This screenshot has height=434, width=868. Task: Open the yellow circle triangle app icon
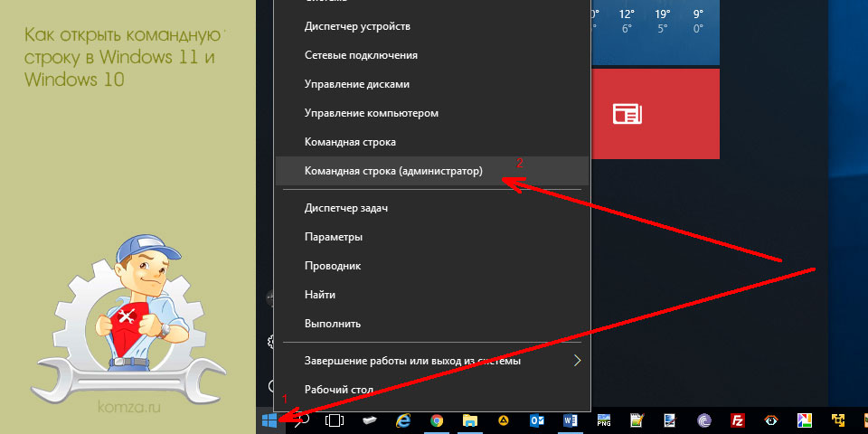tap(504, 420)
